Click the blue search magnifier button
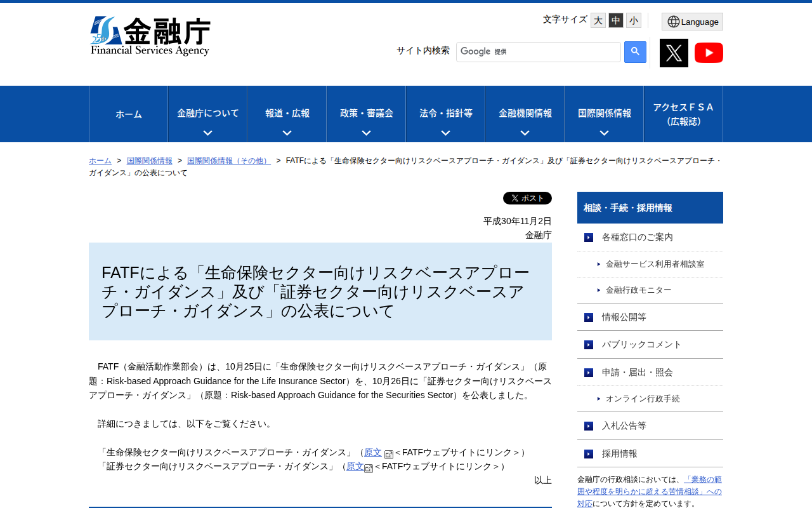Viewport: 812px width, 508px height. point(634,52)
